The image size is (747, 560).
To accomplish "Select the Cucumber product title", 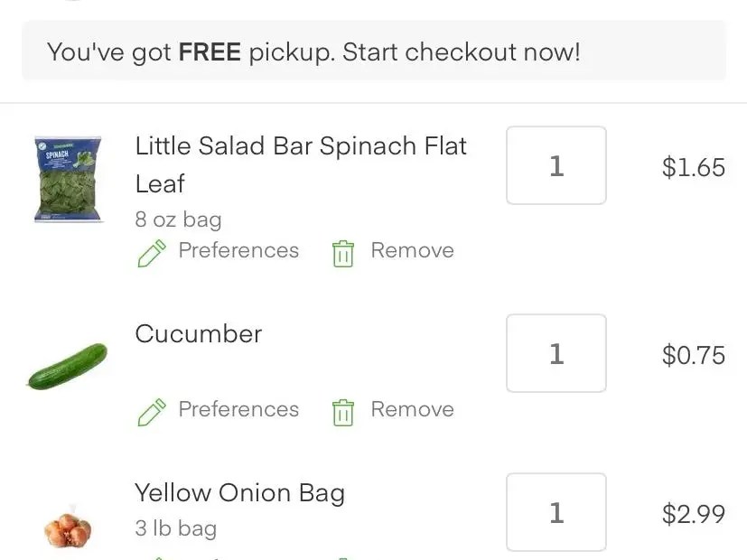I will 198,334.
